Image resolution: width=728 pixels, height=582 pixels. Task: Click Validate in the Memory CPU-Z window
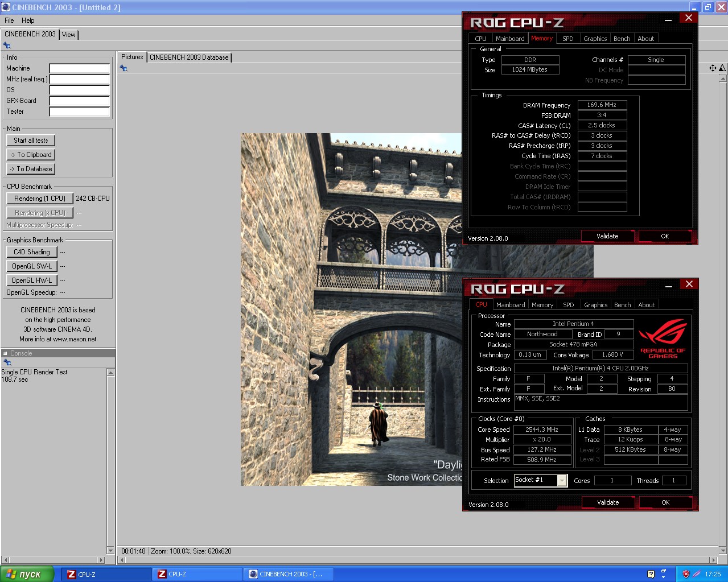pos(607,236)
